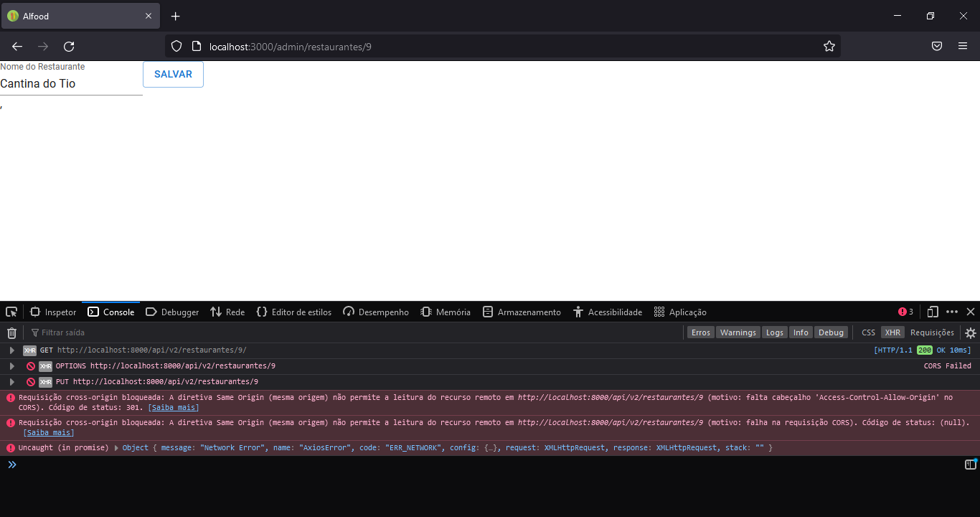Viewport: 980px width, 517px height.
Task: Switch to the Debugger tab
Action: point(172,312)
